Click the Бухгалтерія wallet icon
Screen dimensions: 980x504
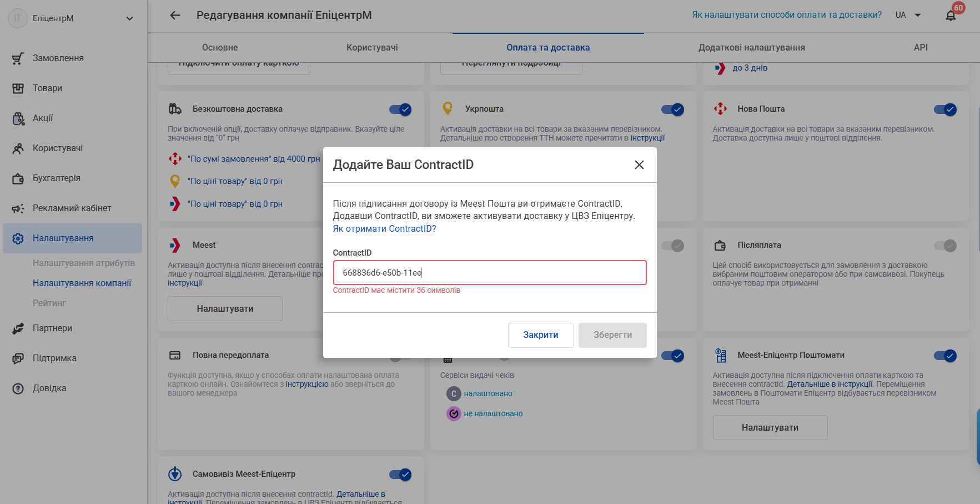[18, 178]
